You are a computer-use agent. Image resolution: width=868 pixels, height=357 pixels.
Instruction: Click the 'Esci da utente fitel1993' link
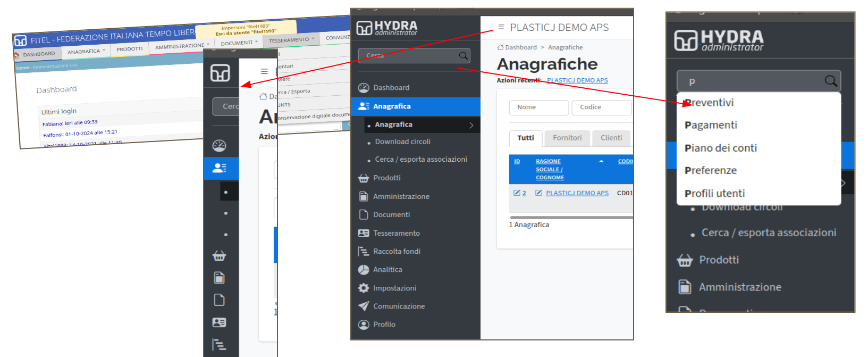(246, 32)
